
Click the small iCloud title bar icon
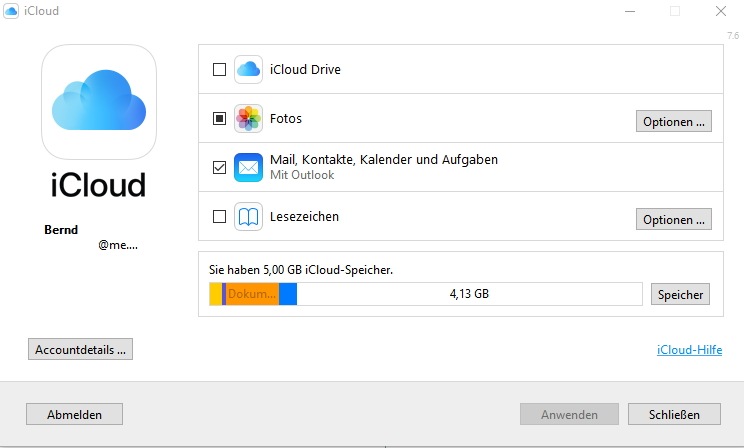tap(12, 11)
